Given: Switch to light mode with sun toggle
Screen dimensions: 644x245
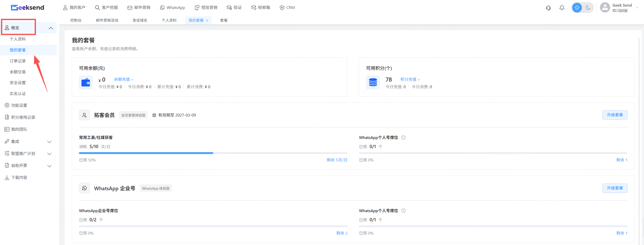Looking at the screenshot, I should tap(577, 8).
